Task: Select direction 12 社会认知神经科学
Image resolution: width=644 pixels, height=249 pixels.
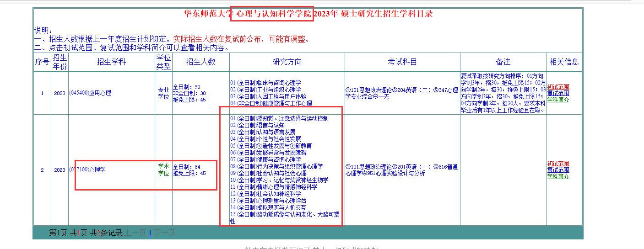Action: (x=265, y=194)
